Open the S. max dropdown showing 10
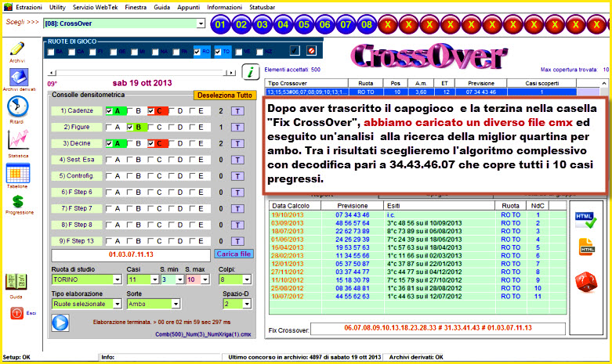Viewport: 612px width, 364px height. [x=205, y=279]
